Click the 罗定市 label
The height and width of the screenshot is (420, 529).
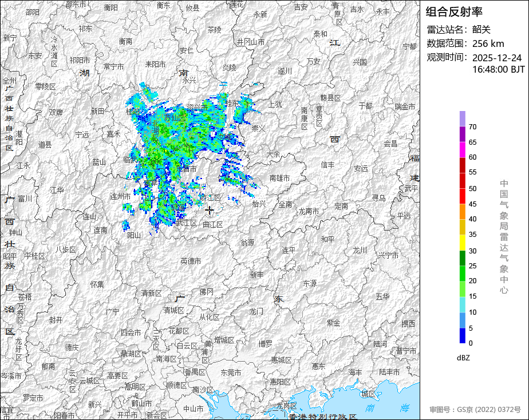[33, 398]
